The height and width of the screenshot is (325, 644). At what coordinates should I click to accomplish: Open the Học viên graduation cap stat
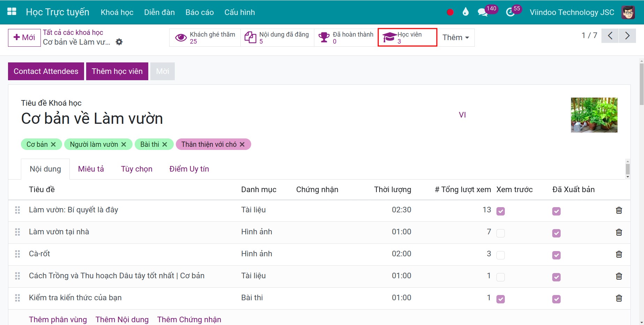pos(407,37)
